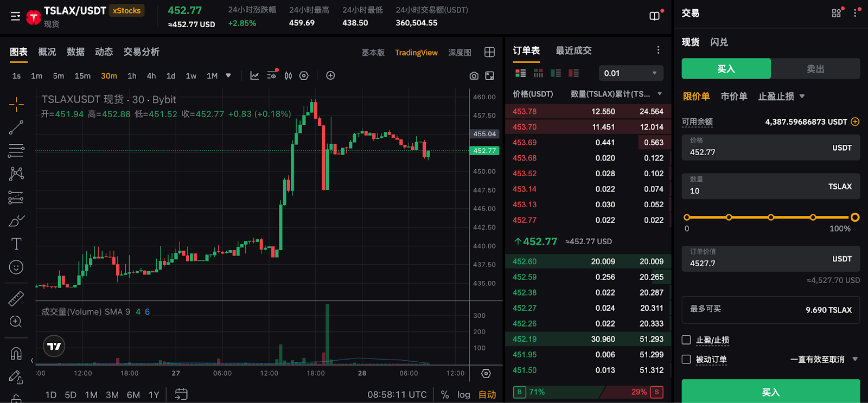Enable the 被动订单 checkbox
Screen dimensions: 868x403
[x=686, y=359]
